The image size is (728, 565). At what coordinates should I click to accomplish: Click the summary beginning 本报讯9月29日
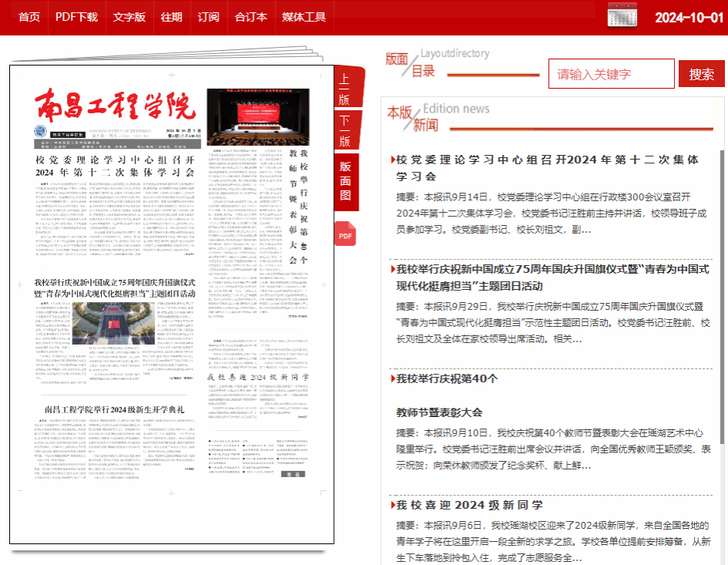coord(552,323)
